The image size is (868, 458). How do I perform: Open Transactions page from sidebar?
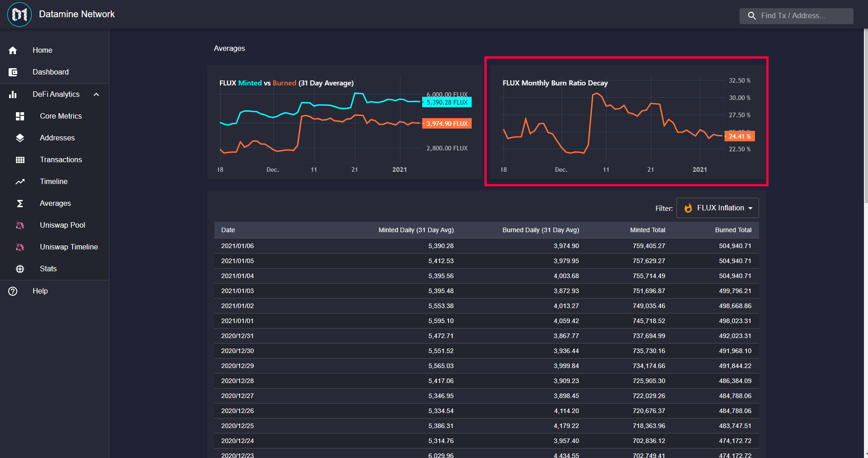pyautogui.click(x=54, y=160)
